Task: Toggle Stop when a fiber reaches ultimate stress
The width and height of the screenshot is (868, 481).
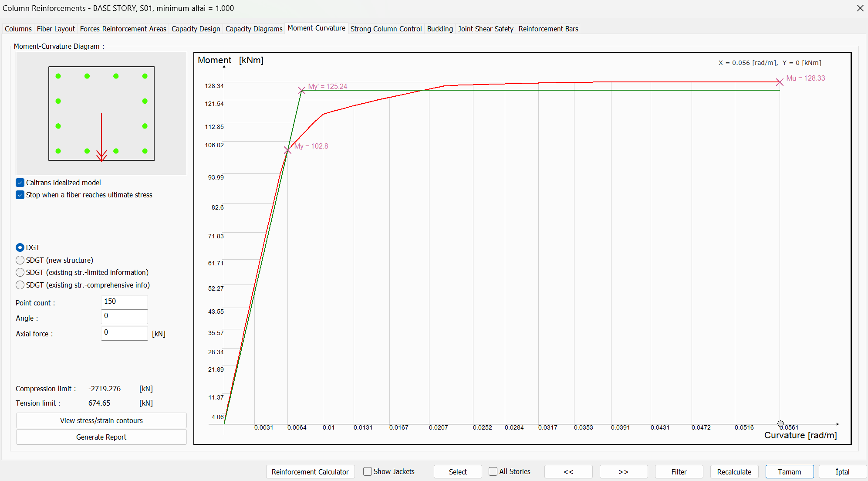Action: coord(20,195)
